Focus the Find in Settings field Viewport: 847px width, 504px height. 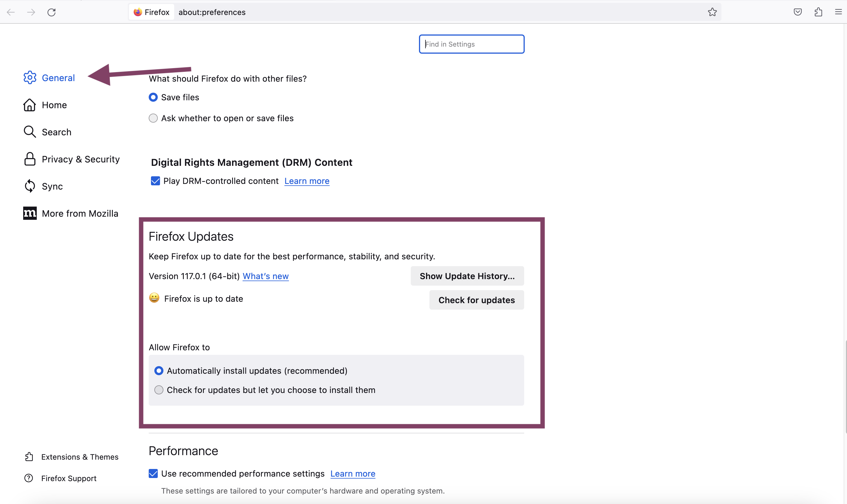pos(472,44)
